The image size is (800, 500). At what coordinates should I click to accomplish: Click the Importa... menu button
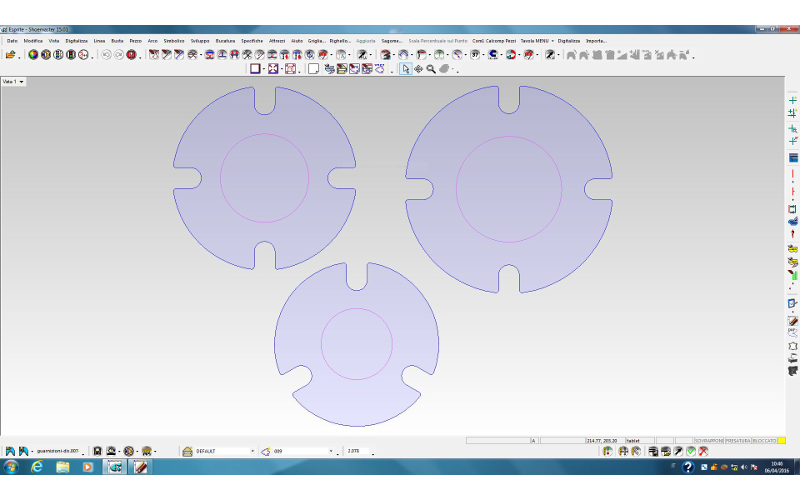596,40
